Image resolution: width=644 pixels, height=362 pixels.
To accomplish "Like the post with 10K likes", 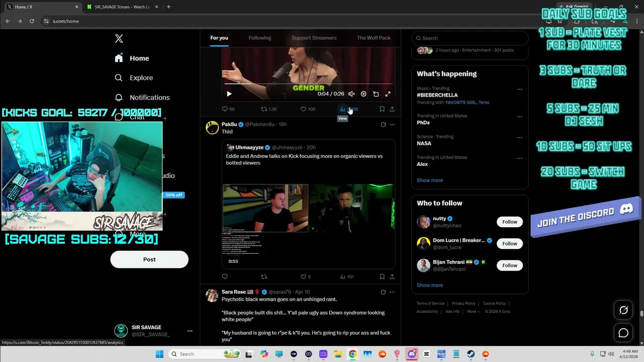I will [x=308, y=109].
